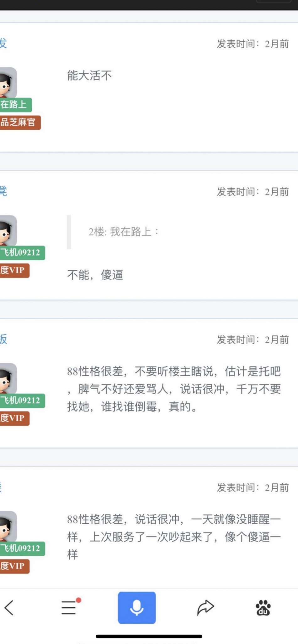298x644 pixels.
Task: Tap the share arrow icon
Action: pyautogui.click(x=205, y=608)
